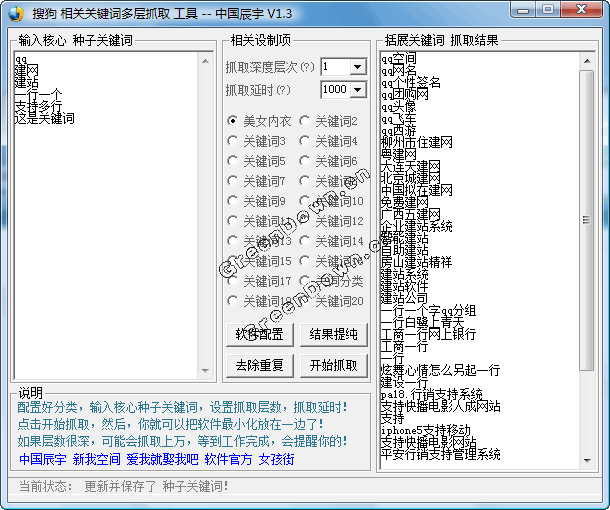Click the 抓取延时 value field showing 1000
Screen dimensions: 610x510
[x=336, y=90]
